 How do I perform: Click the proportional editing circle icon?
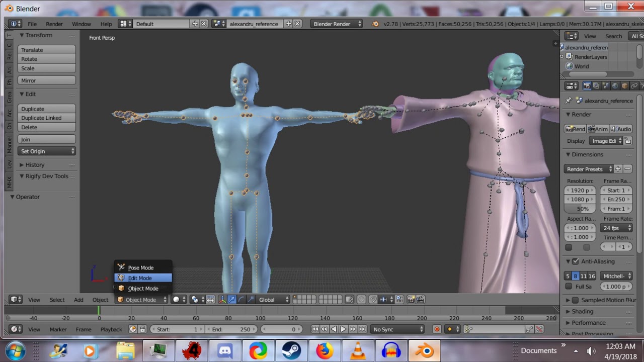click(361, 300)
